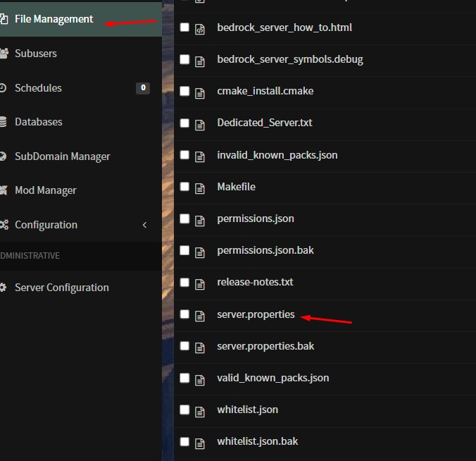Select checkbox for bedrock_server_symbols.debug
This screenshot has width=476, height=461.
184,59
